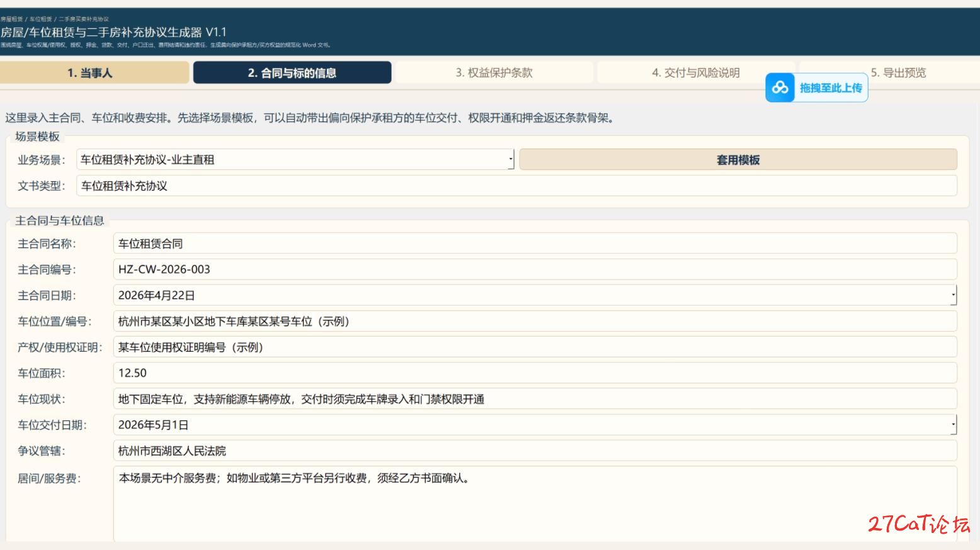Open the 主合同日期 date picker arrow
The width and height of the screenshot is (980, 550).
[953, 295]
